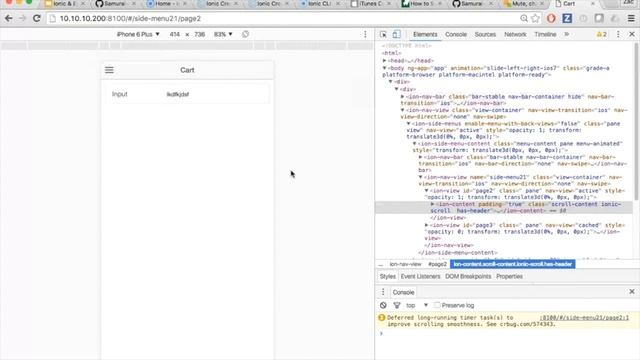
Task: Close the console drawer
Action: click(x=632, y=292)
